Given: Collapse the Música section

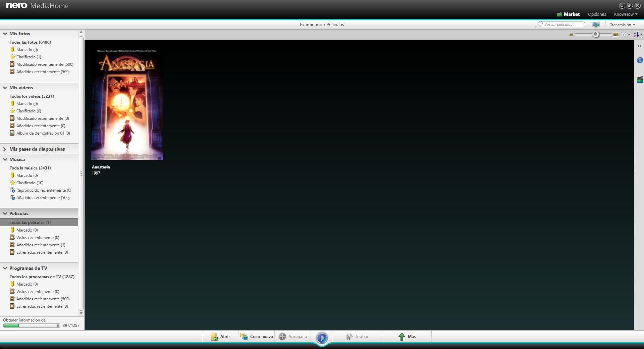Looking at the screenshot, I should (x=5, y=159).
